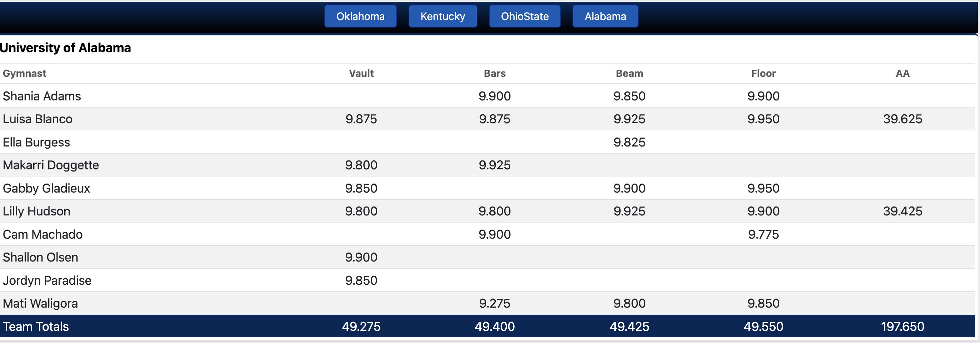Show the Alabama team results

tap(605, 16)
